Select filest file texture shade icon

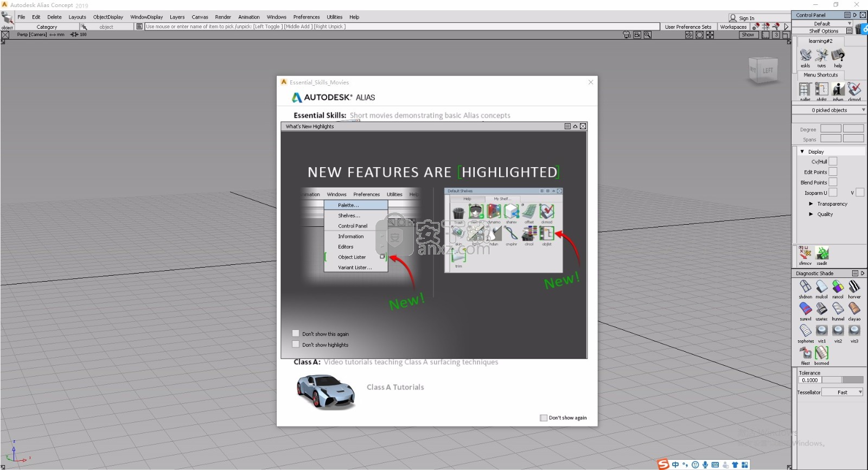(806, 353)
